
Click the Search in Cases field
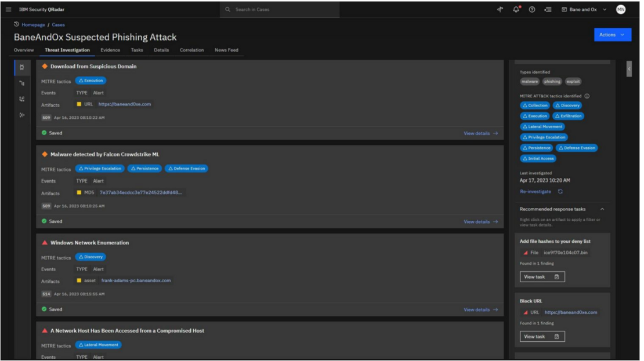pos(278,9)
